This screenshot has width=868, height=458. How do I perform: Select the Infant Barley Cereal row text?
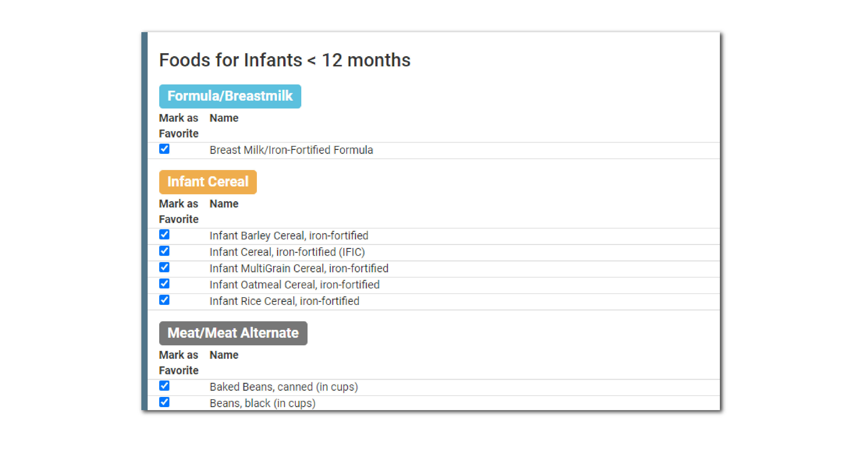click(288, 236)
